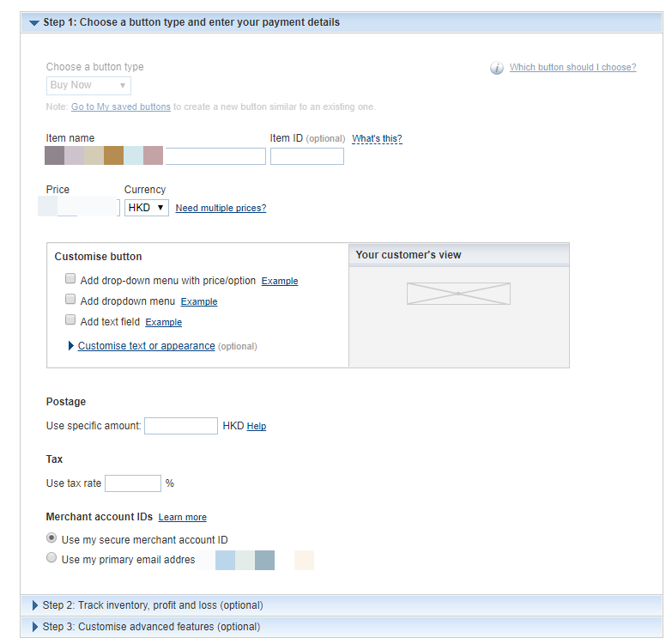Check the Add text field option

click(x=70, y=320)
